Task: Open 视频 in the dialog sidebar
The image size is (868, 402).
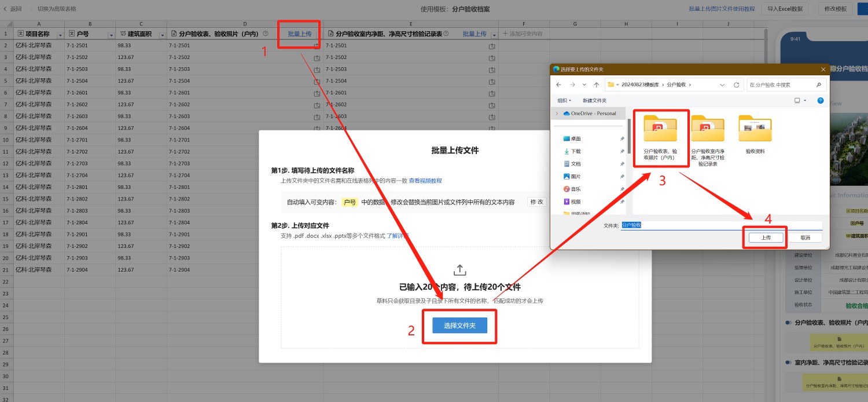Action: (x=576, y=202)
